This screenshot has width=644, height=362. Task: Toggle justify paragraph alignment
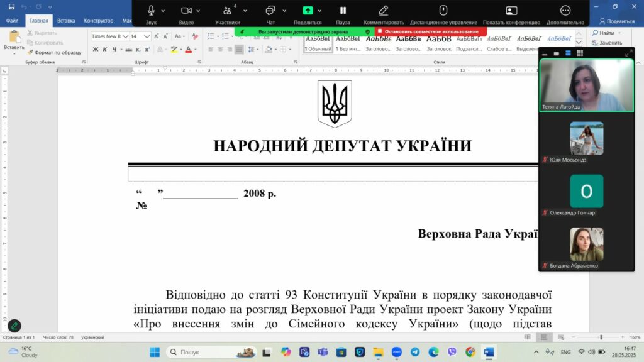[x=239, y=50]
